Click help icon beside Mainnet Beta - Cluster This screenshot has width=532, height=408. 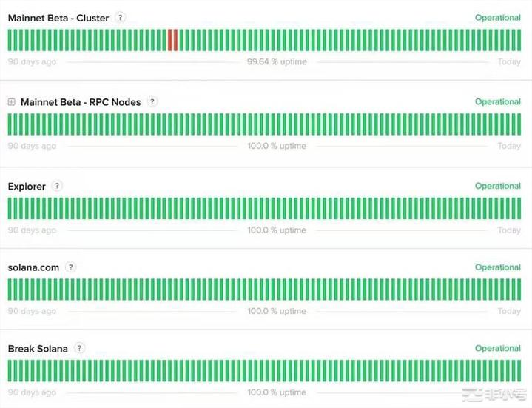(121, 17)
